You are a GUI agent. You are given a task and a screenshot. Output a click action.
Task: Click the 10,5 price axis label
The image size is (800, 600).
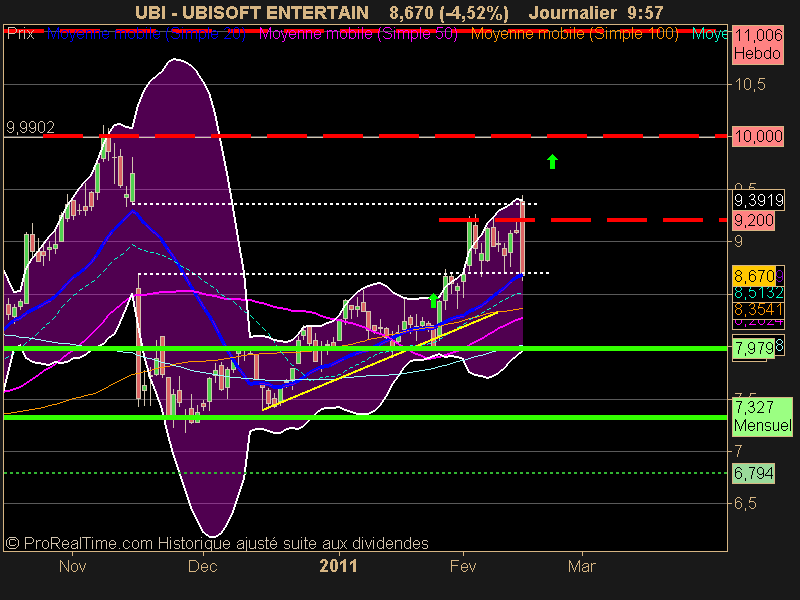click(750, 84)
